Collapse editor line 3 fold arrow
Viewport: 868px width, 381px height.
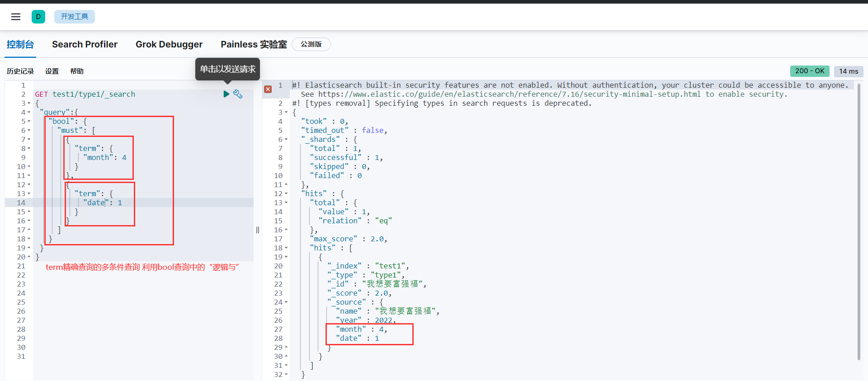[29, 103]
